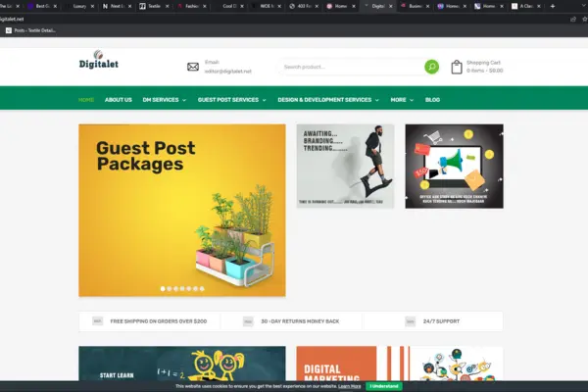Click the 24/7 support feature icon
Screen dimensions: 588x392
tap(411, 321)
